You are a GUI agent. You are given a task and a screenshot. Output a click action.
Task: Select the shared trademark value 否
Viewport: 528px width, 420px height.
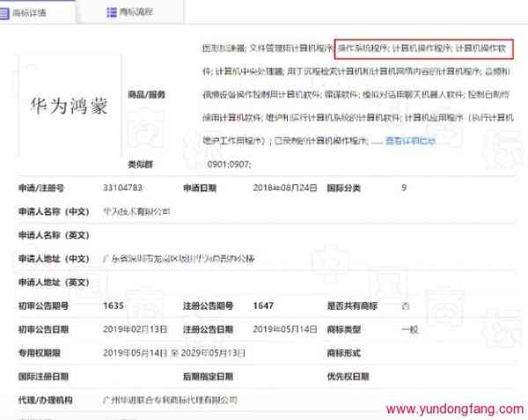click(406, 306)
